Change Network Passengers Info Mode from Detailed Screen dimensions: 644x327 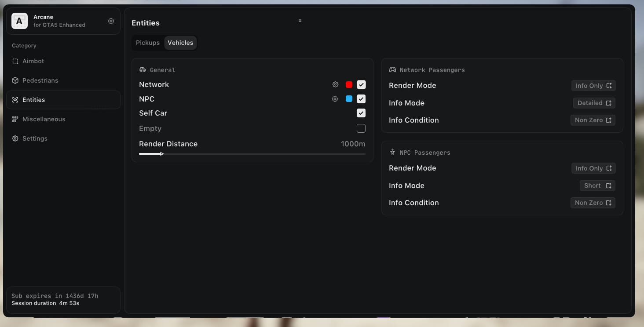click(x=594, y=103)
